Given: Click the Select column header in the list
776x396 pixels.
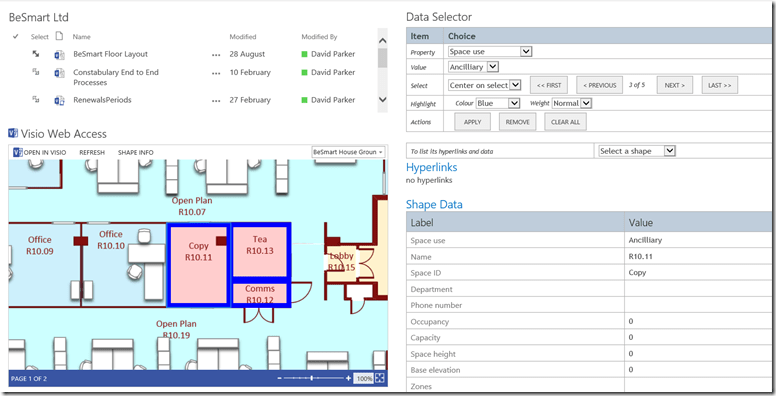Looking at the screenshot, I should click(39, 37).
